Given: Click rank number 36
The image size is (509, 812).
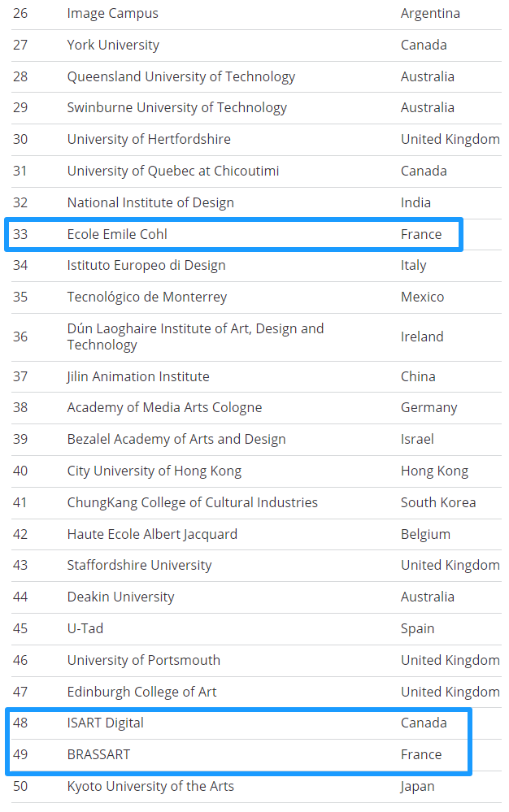Looking at the screenshot, I should point(20,337).
